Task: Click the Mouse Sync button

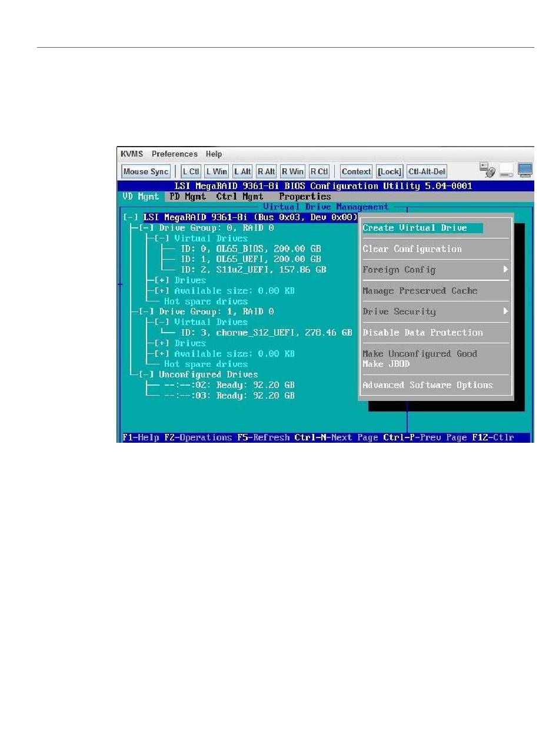Action: 146,171
